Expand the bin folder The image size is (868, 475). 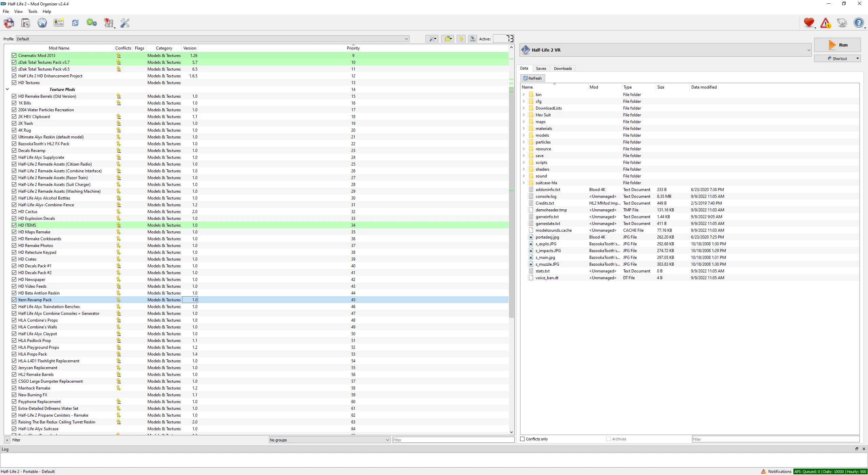point(524,95)
